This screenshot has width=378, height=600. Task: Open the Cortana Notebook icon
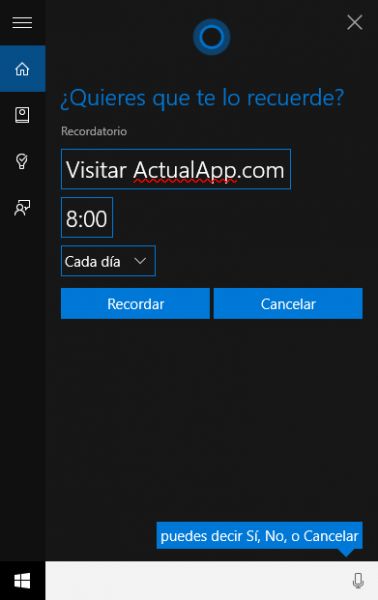(x=22, y=115)
